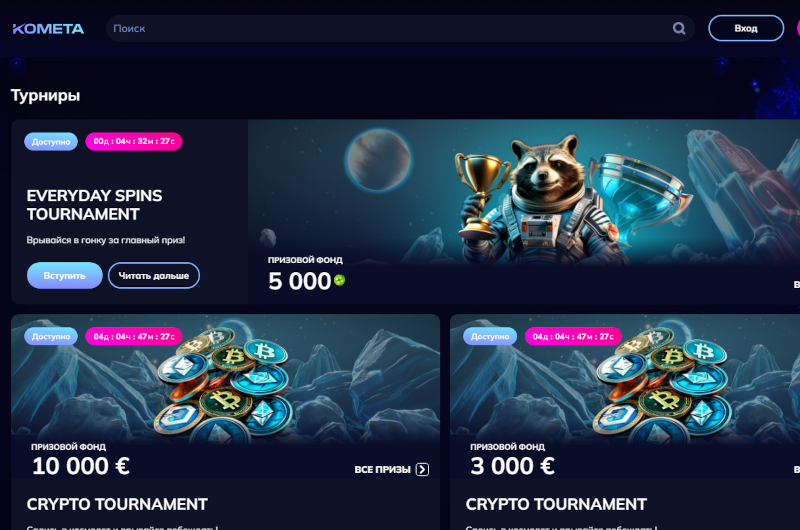Image resolution: width=800 pixels, height=530 pixels.
Task: Click the green coin icon beside 5 000
Action: pyautogui.click(x=339, y=280)
